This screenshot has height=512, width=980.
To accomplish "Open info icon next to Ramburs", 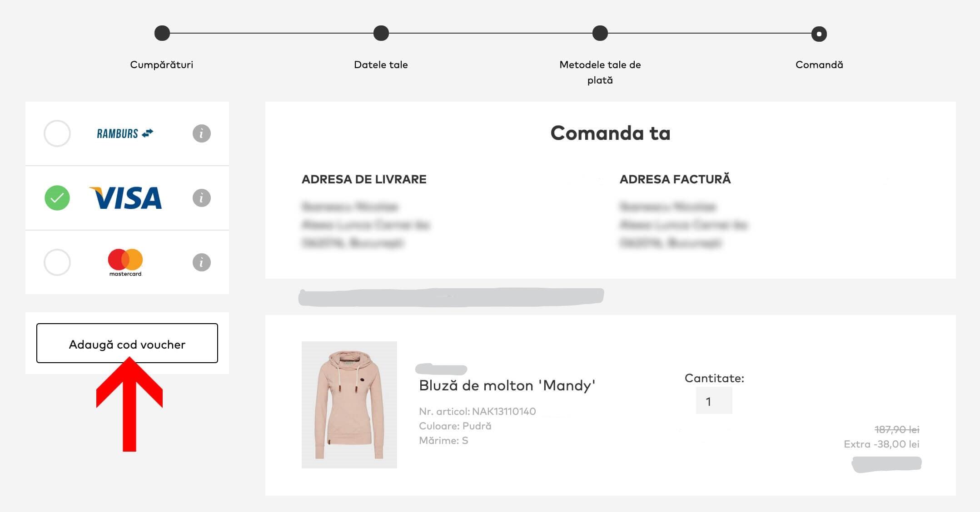I will (x=201, y=133).
